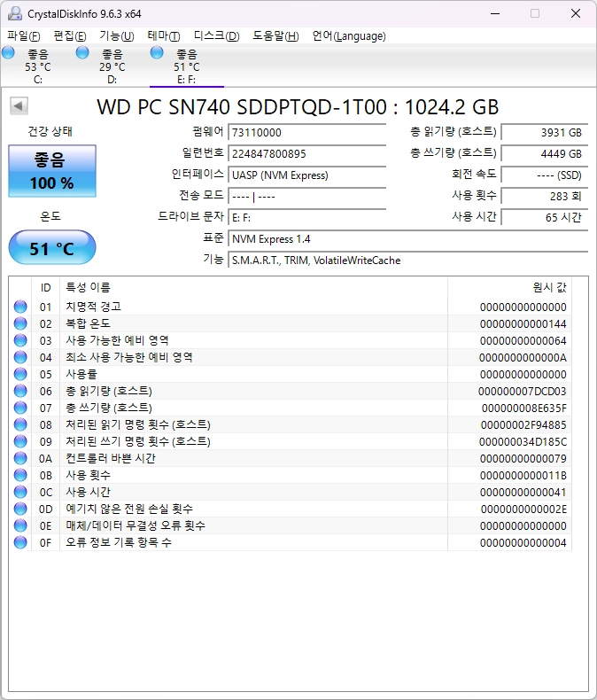Click status orb for 0A 컨트롤러 바쁜 시간
This screenshot has width=597, height=700.
coord(20,458)
